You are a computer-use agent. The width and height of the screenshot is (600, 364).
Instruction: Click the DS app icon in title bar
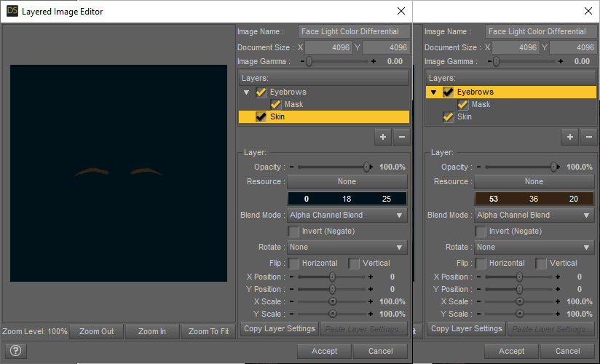[x=12, y=11]
